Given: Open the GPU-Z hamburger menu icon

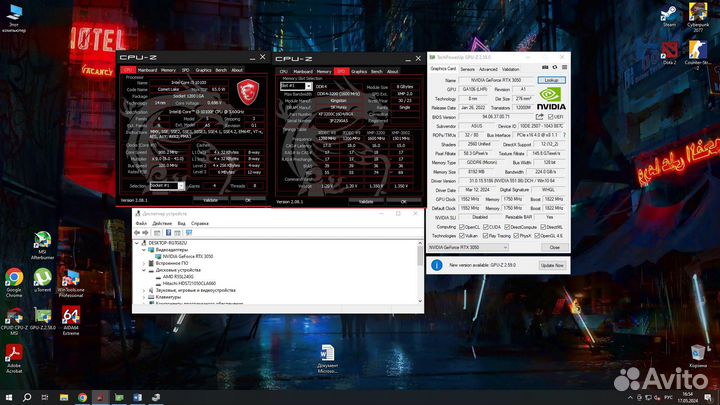Looking at the screenshot, I should [564, 68].
